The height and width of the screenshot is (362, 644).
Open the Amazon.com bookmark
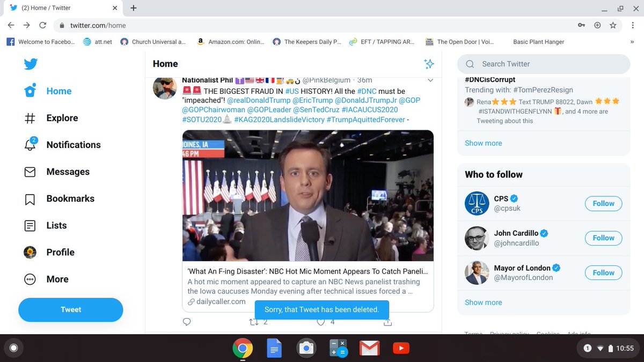tap(230, 42)
